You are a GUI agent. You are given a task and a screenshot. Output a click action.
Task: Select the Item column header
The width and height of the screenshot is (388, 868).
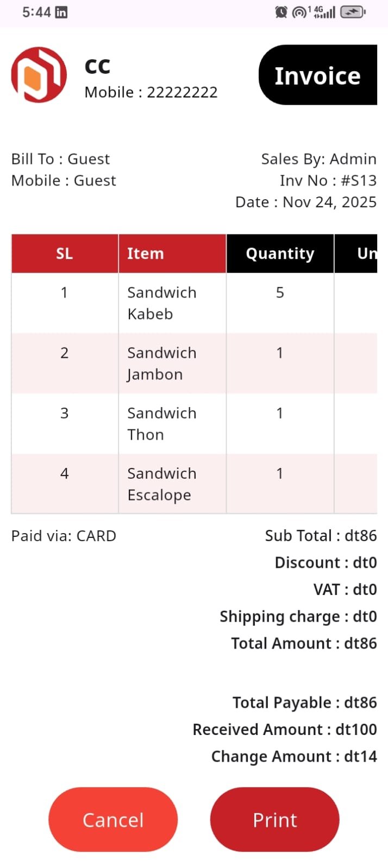click(x=172, y=254)
